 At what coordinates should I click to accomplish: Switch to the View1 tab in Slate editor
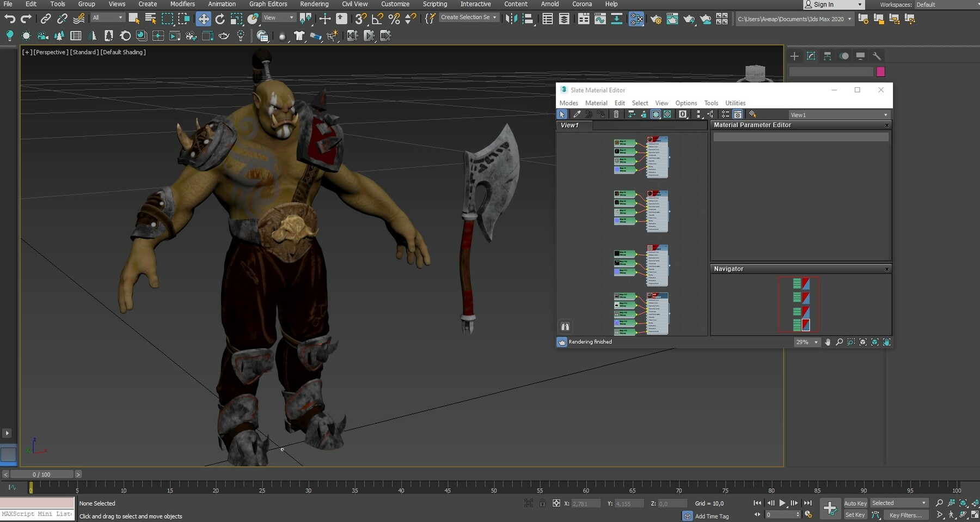click(x=570, y=125)
